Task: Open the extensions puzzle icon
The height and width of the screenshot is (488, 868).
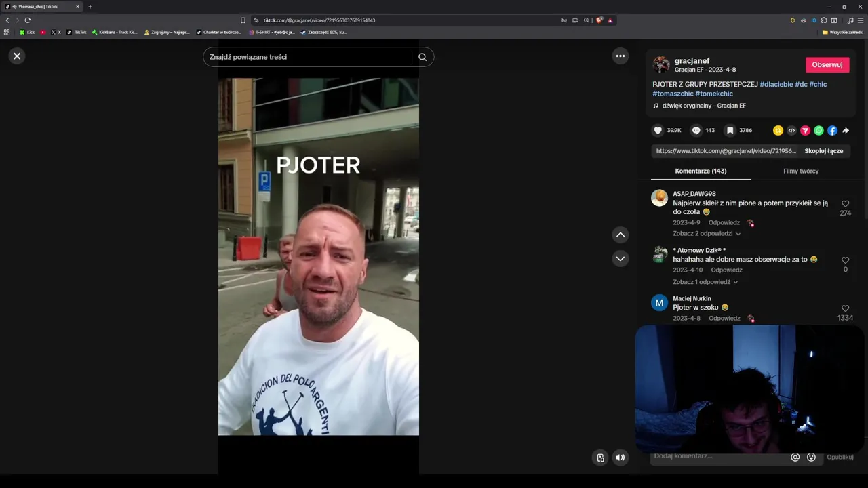Action: tap(824, 20)
